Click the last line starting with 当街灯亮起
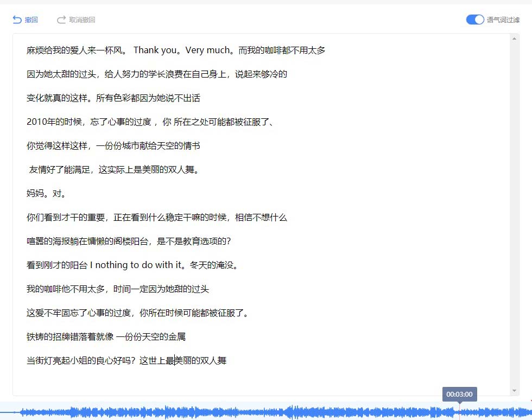The width and height of the screenshot is (532, 420). point(126,361)
